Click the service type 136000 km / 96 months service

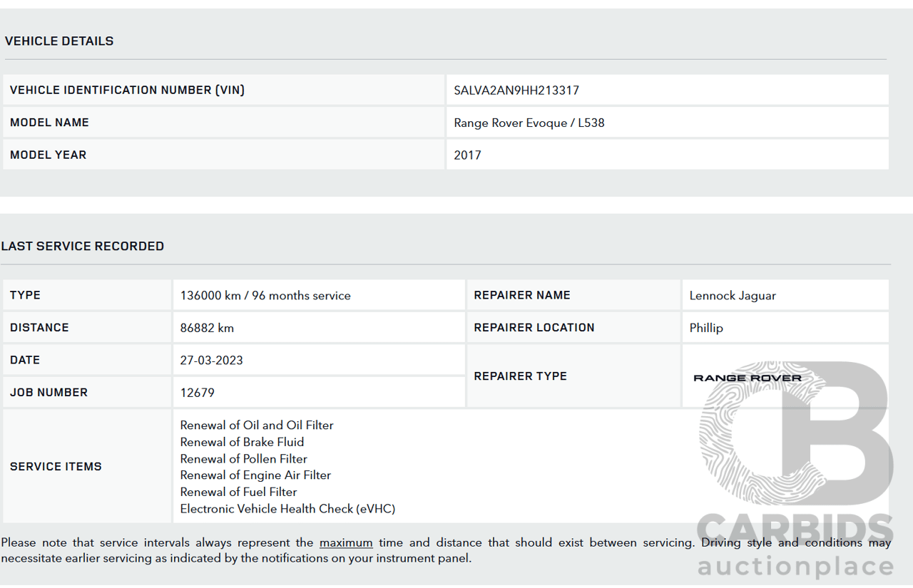[x=265, y=295]
